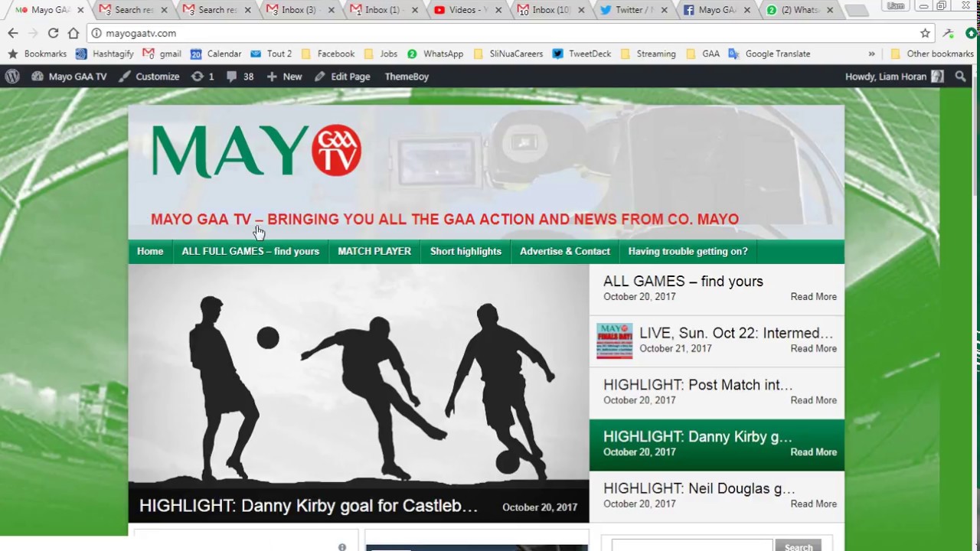The height and width of the screenshot is (551, 980).
Task: Switch to the Videos YouTube tab
Action: coord(467,10)
